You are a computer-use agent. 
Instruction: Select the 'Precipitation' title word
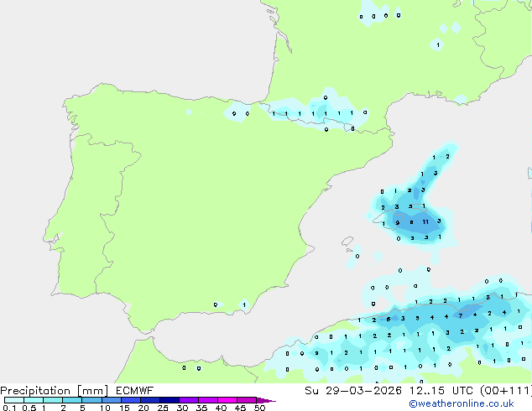[35, 391]
